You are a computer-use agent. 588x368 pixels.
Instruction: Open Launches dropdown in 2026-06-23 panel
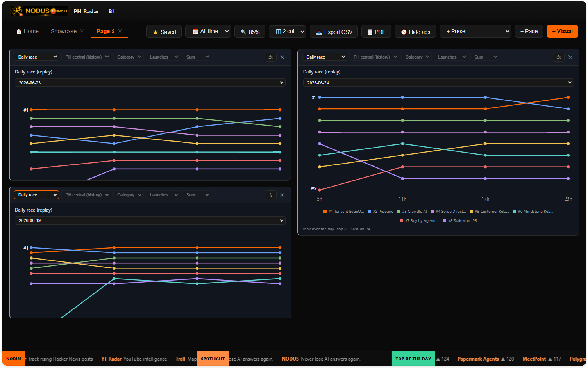pos(163,57)
